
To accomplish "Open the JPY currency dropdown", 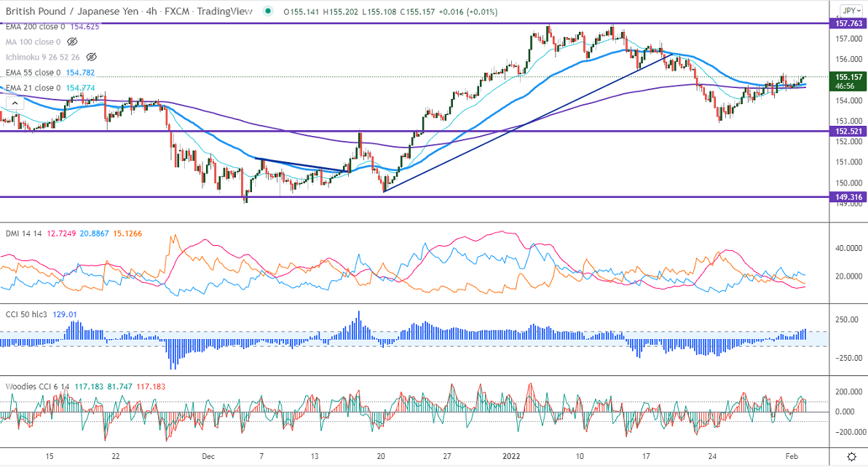I will 851,10.
